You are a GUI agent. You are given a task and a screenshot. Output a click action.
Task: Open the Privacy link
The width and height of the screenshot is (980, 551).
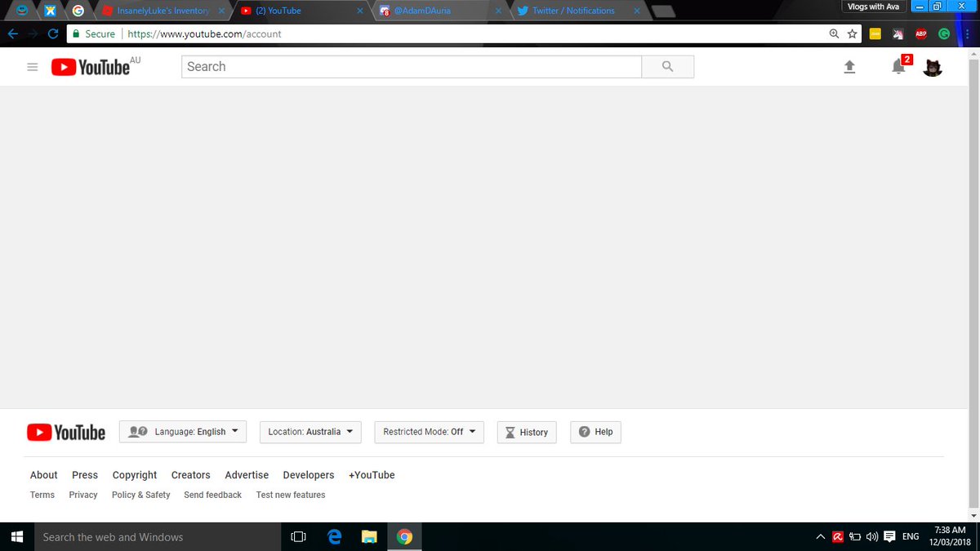tap(83, 495)
